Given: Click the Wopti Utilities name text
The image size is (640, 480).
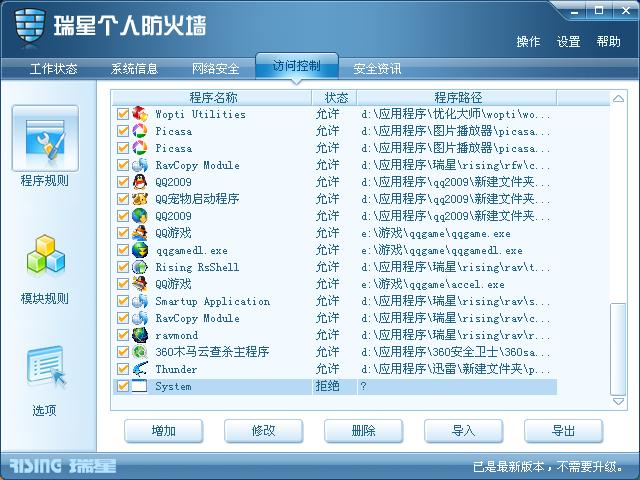Looking at the screenshot, I should 200,114.
